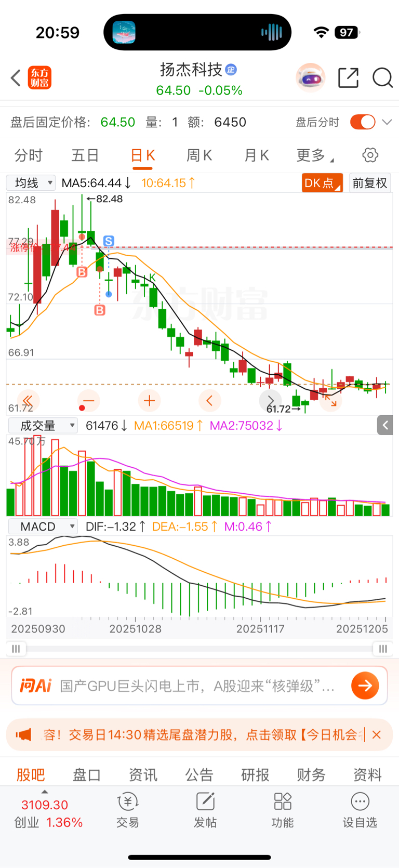Open 均线 indicator dropdown
399x868 pixels.
[31, 183]
